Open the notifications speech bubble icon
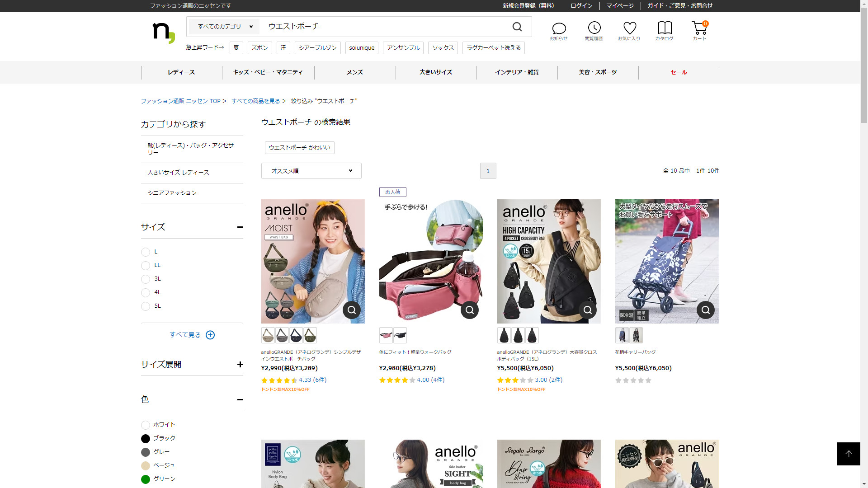Viewport: 868px width, 488px height. [x=559, y=29]
